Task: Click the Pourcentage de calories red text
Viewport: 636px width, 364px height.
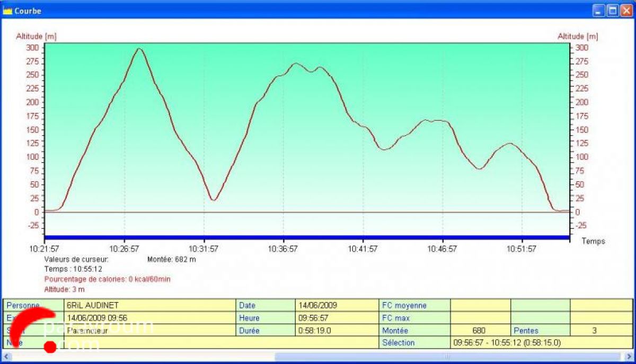Action: 107,279
